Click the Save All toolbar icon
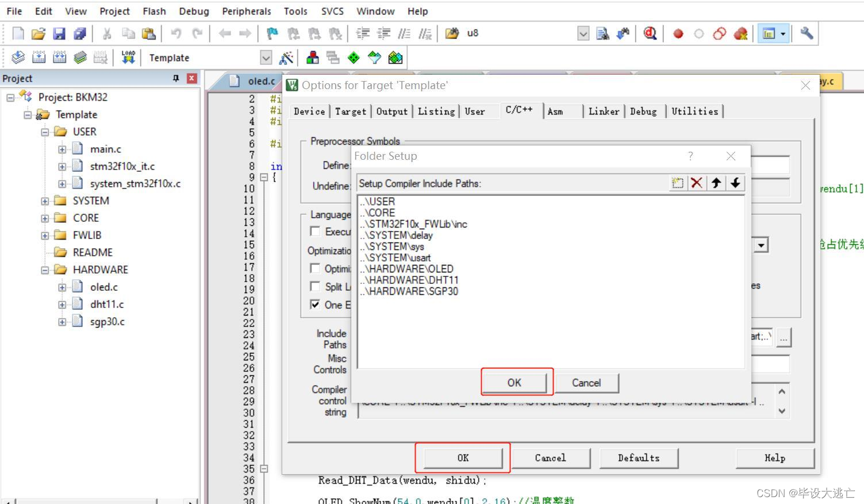864x504 pixels. (80, 33)
